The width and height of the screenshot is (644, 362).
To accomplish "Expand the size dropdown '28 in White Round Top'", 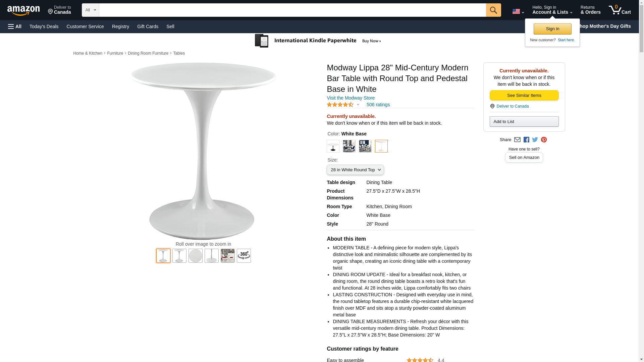I will tap(355, 170).
